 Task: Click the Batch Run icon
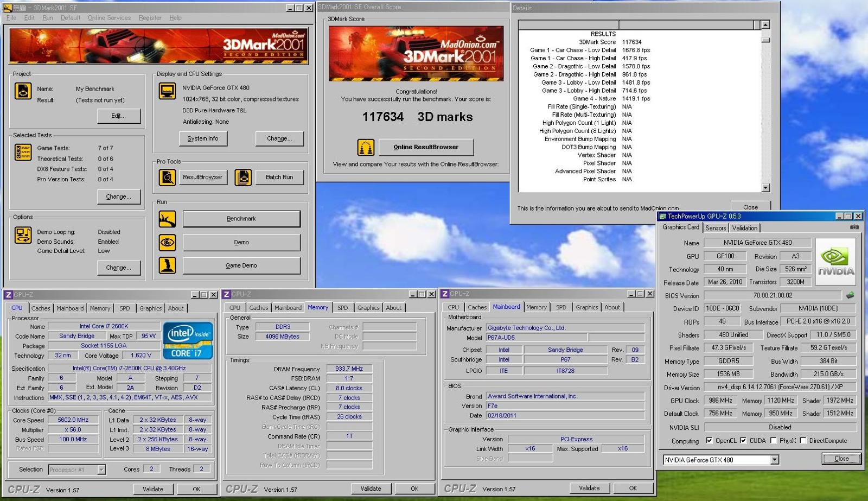(243, 177)
